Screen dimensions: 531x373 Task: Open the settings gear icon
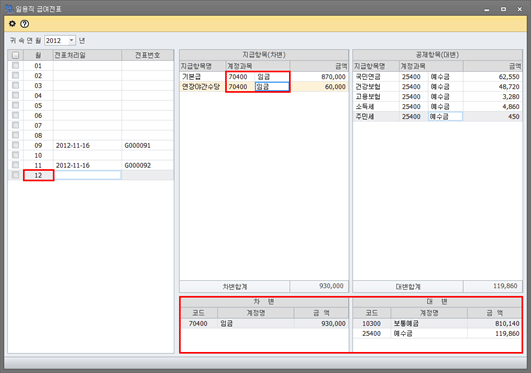coord(12,24)
